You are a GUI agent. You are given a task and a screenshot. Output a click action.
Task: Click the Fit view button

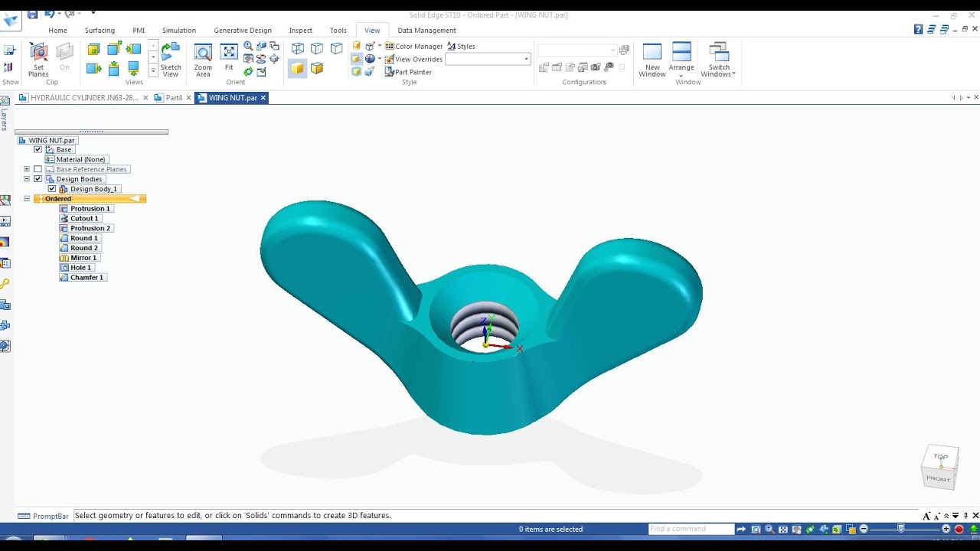coord(229,57)
